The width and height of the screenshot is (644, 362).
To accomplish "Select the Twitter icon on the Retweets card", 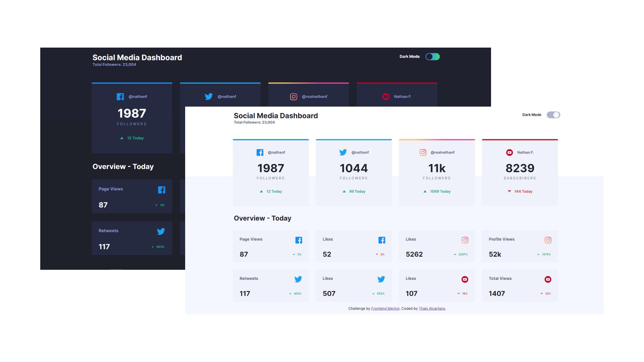I will coord(298,279).
